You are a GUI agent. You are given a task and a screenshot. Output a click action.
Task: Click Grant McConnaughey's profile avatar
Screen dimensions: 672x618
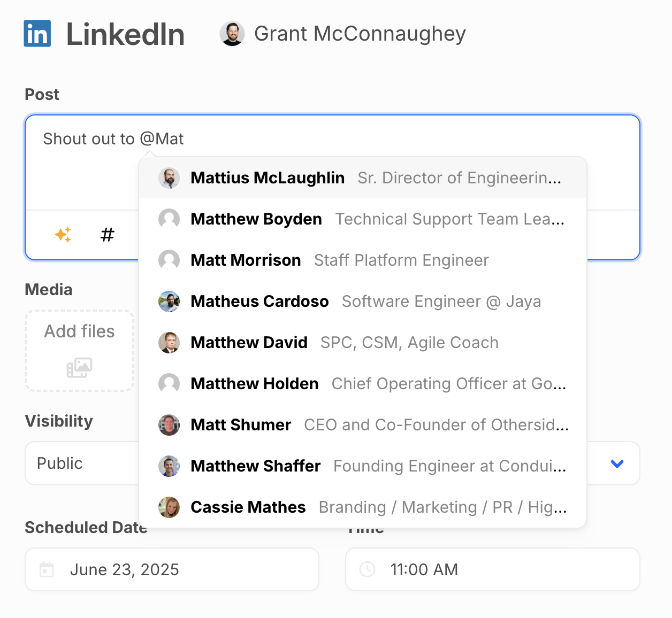click(232, 34)
